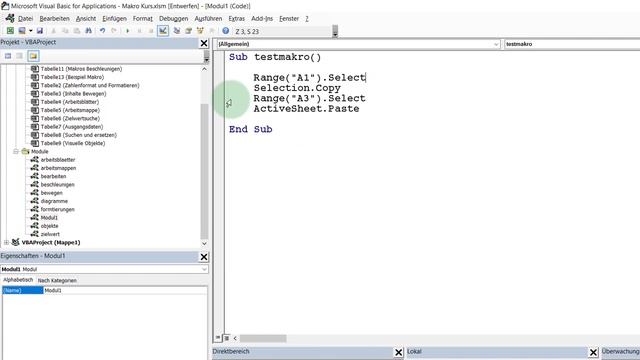Select Tabelle6 (Zielwertsuche) in tree
The width and height of the screenshot is (640, 360).
click(70, 118)
